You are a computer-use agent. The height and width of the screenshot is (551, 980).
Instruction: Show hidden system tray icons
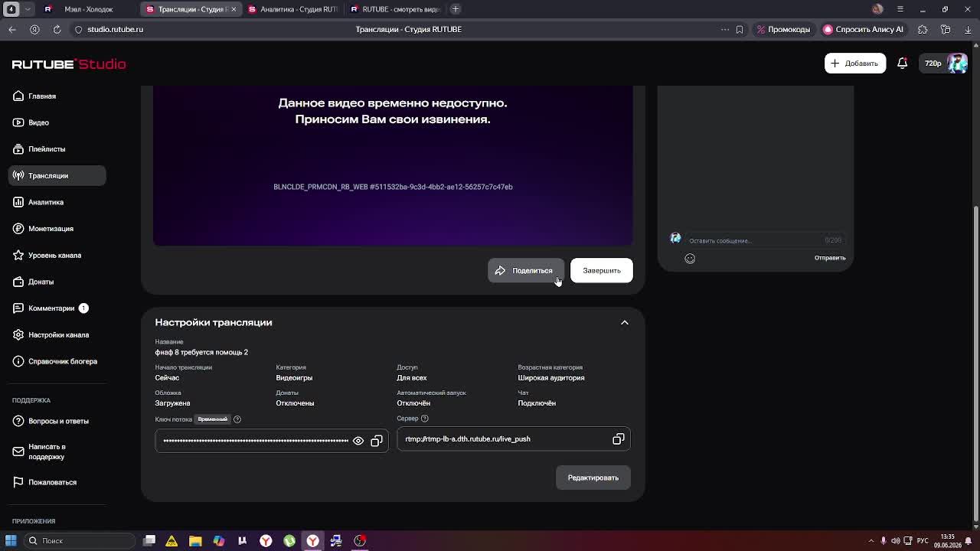pyautogui.click(x=871, y=541)
